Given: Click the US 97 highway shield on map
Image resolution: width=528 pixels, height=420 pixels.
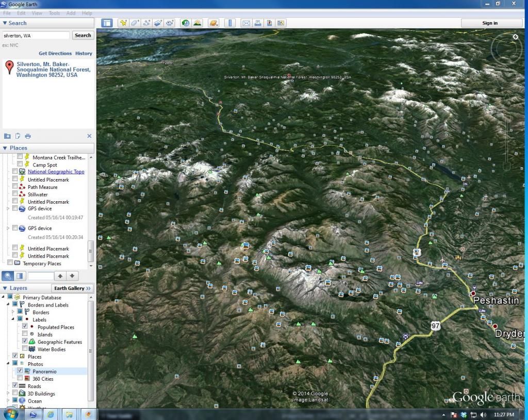Looking at the screenshot, I should (x=435, y=326).
